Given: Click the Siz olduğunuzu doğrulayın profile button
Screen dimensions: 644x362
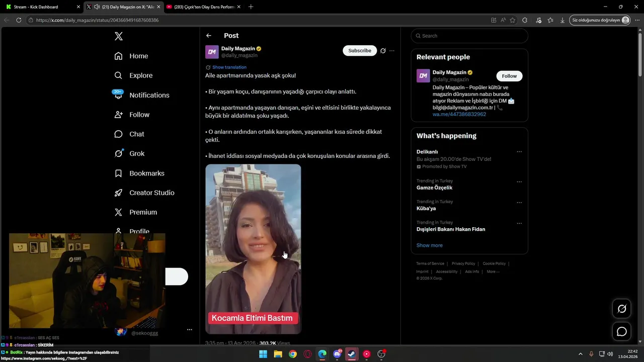Looking at the screenshot, I should (600, 20).
